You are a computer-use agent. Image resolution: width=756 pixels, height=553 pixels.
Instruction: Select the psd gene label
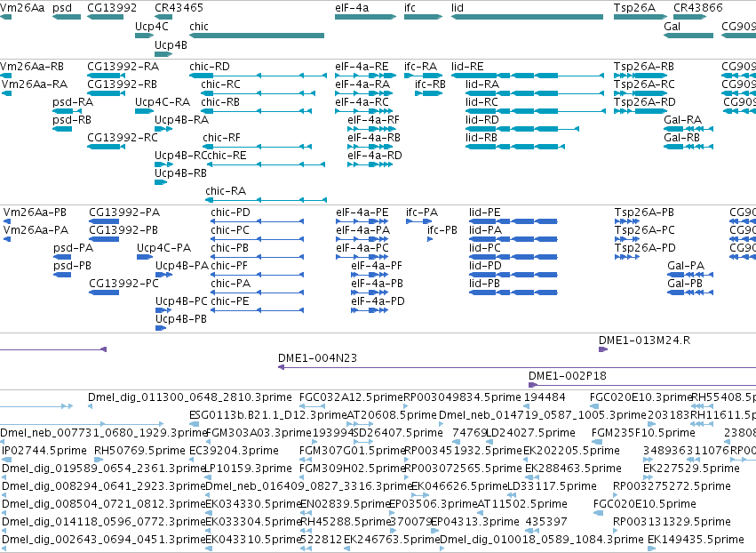(x=62, y=8)
